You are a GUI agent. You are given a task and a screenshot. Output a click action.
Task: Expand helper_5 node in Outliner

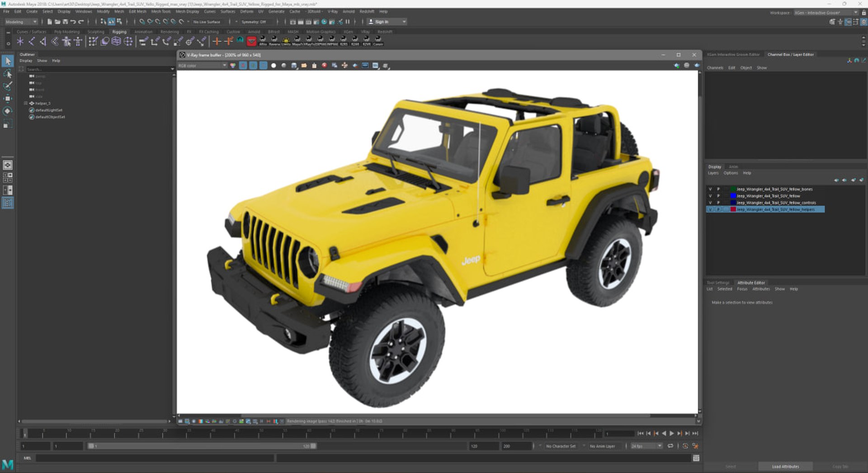[x=26, y=104]
